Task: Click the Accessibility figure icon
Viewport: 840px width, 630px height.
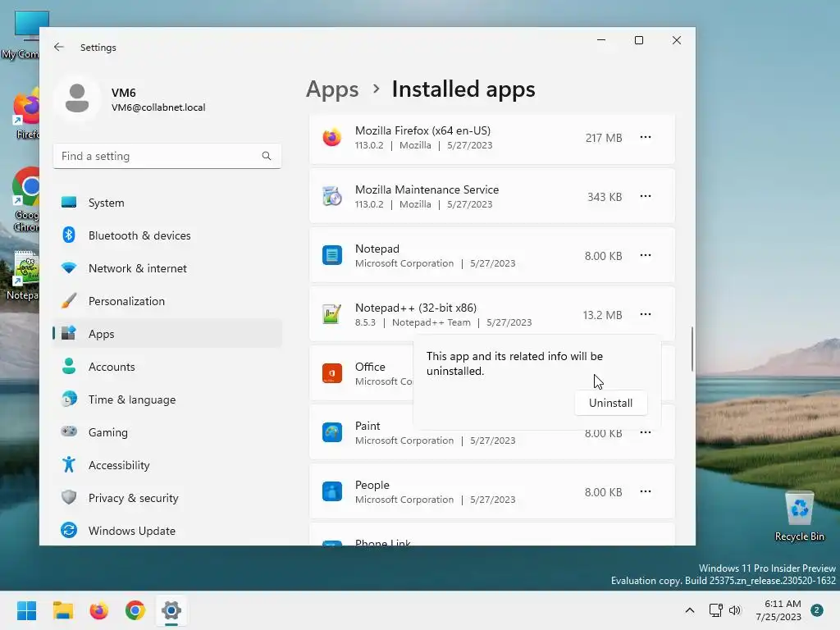Action: coord(69,464)
